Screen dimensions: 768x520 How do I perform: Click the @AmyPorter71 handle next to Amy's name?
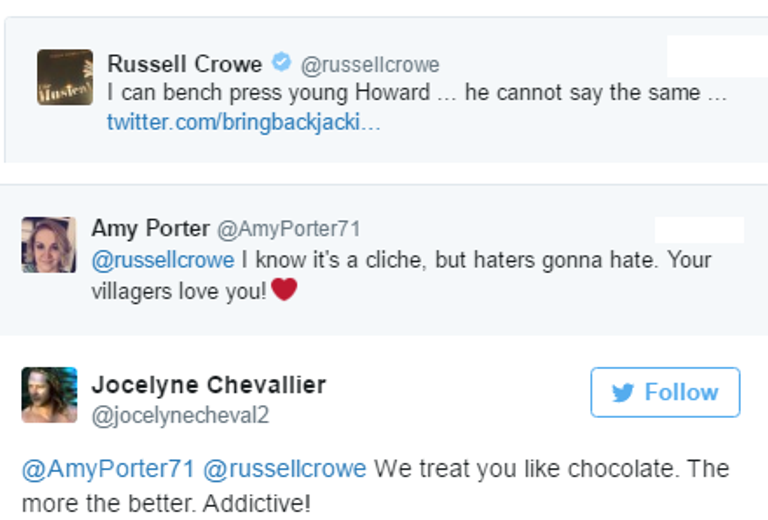(x=288, y=229)
